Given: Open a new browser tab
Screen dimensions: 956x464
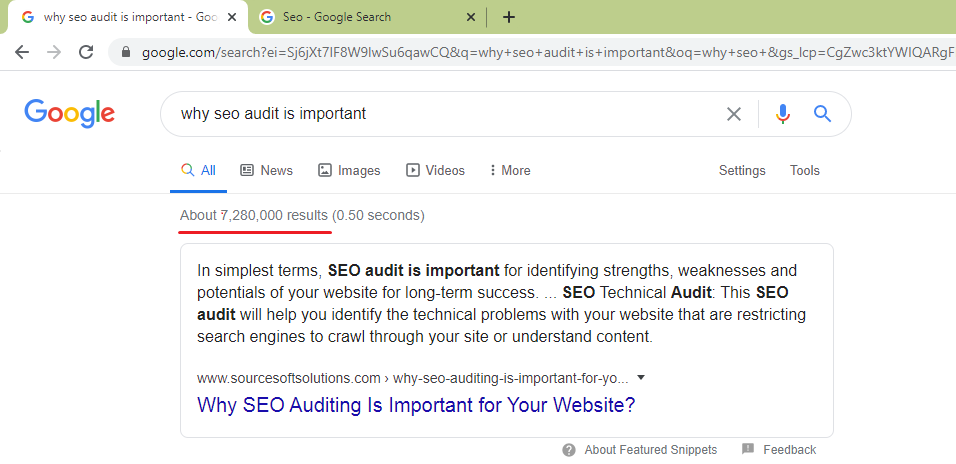Looking at the screenshot, I should (508, 17).
